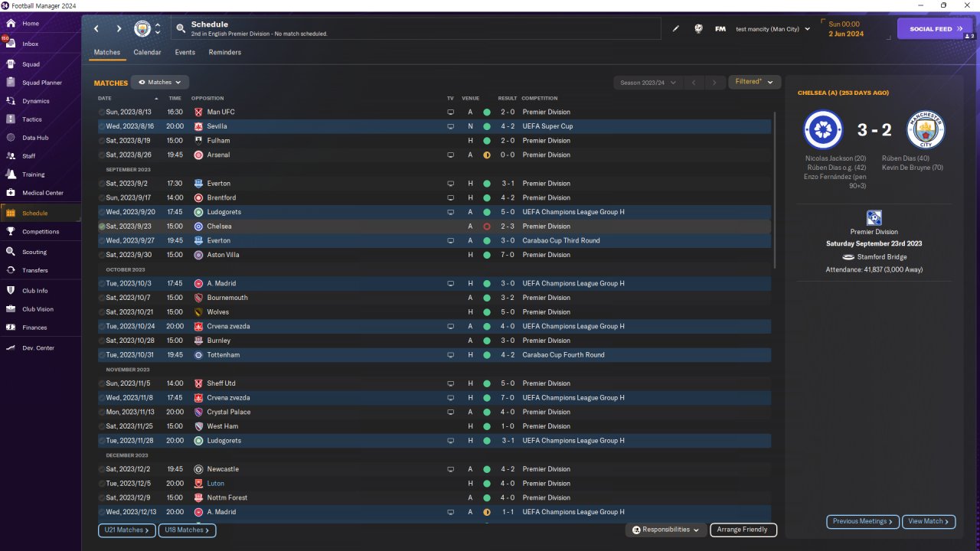Switch to the Calendar tab
980x551 pixels.
click(x=147, y=52)
